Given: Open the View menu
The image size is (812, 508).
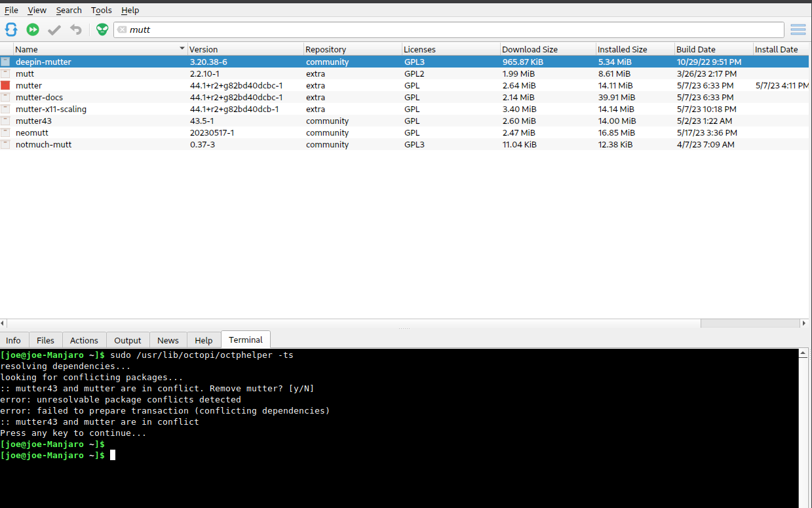Looking at the screenshot, I should coord(37,10).
